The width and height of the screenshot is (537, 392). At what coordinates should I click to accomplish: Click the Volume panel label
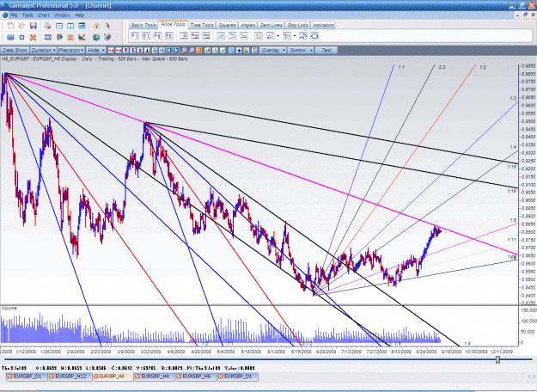(9, 309)
